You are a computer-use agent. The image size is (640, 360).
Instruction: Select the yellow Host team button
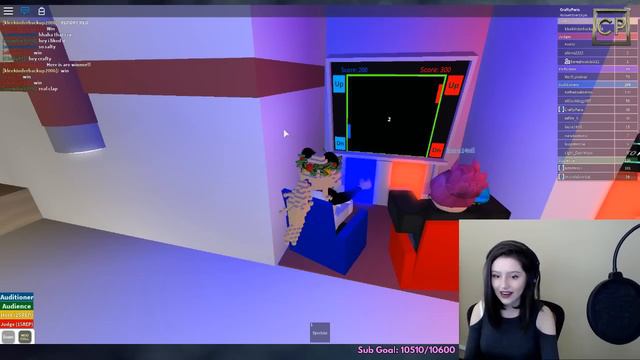(x=17, y=315)
